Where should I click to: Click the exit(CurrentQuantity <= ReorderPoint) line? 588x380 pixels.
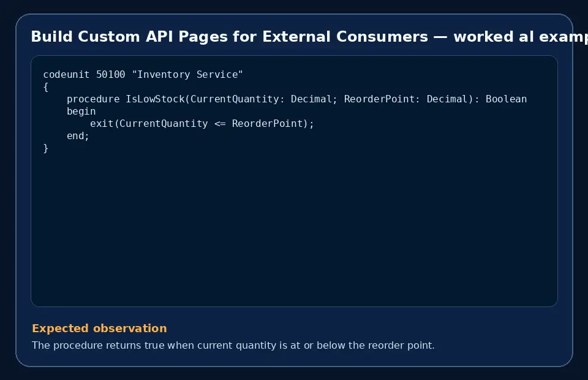pos(202,124)
